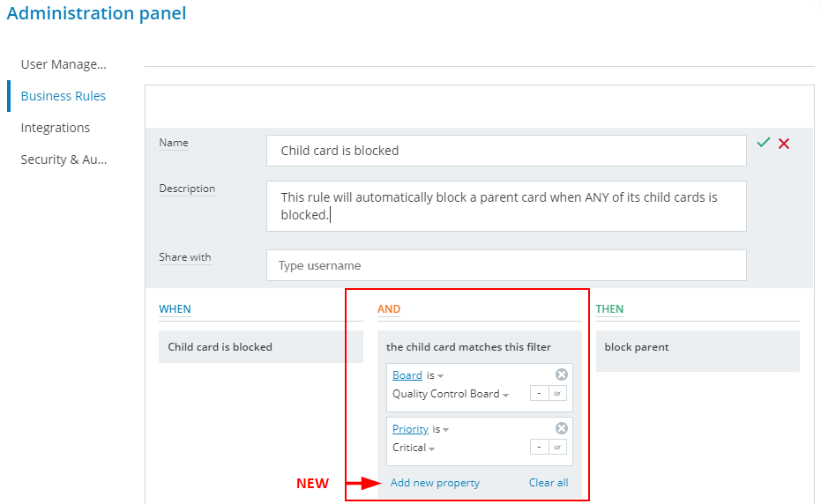Cancel editing with the red X icon
The image size is (821, 504).
click(784, 143)
